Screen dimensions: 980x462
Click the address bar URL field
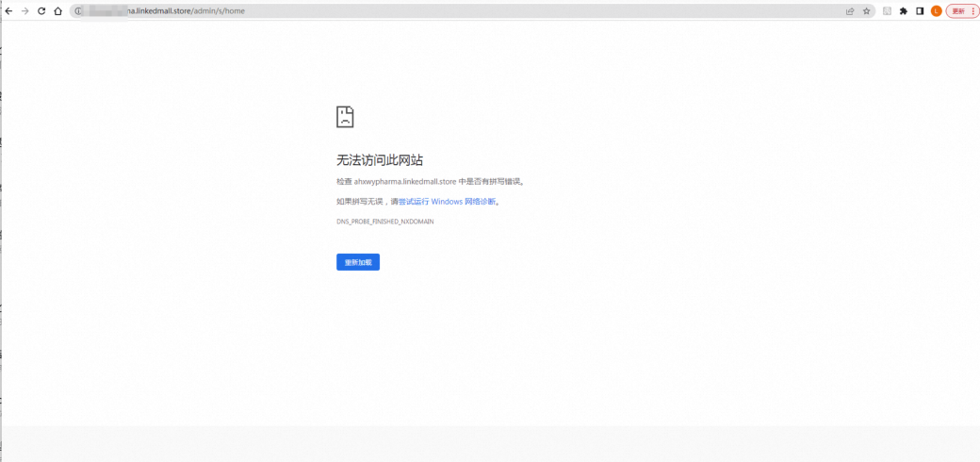click(x=377, y=11)
